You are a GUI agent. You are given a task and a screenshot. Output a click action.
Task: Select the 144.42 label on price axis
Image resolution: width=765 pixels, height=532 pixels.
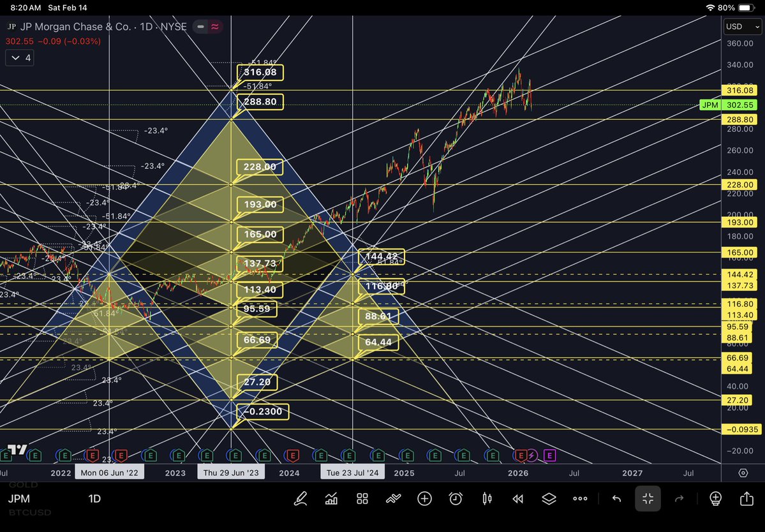coord(739,274)
